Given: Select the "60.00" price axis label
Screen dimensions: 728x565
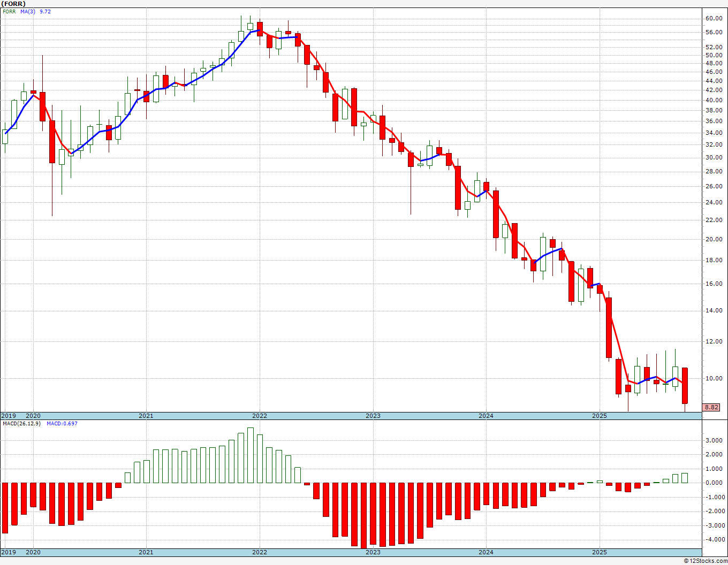Looking at the screenshot, I should [x=714, y=18].
